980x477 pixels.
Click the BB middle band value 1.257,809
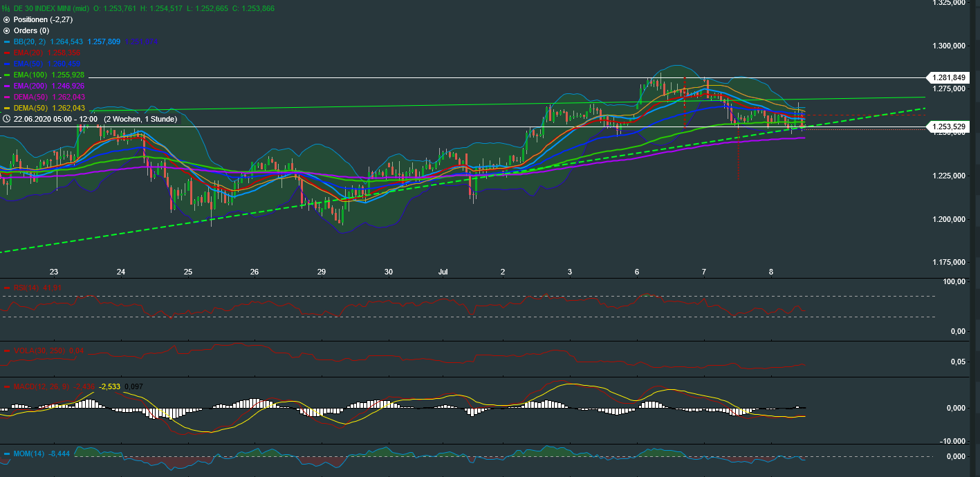104,41
